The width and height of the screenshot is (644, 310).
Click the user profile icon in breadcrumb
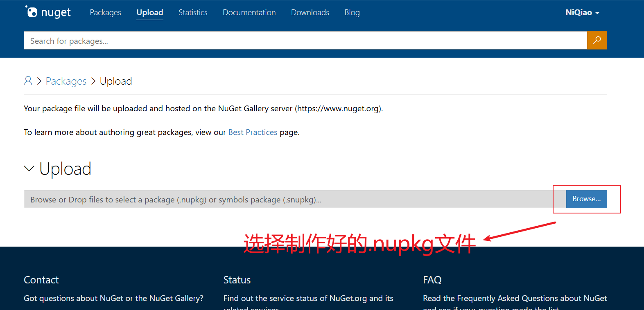coord(28,81)
